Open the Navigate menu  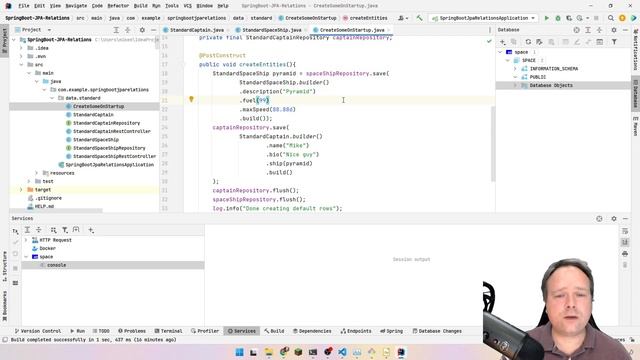click(76, 6)
